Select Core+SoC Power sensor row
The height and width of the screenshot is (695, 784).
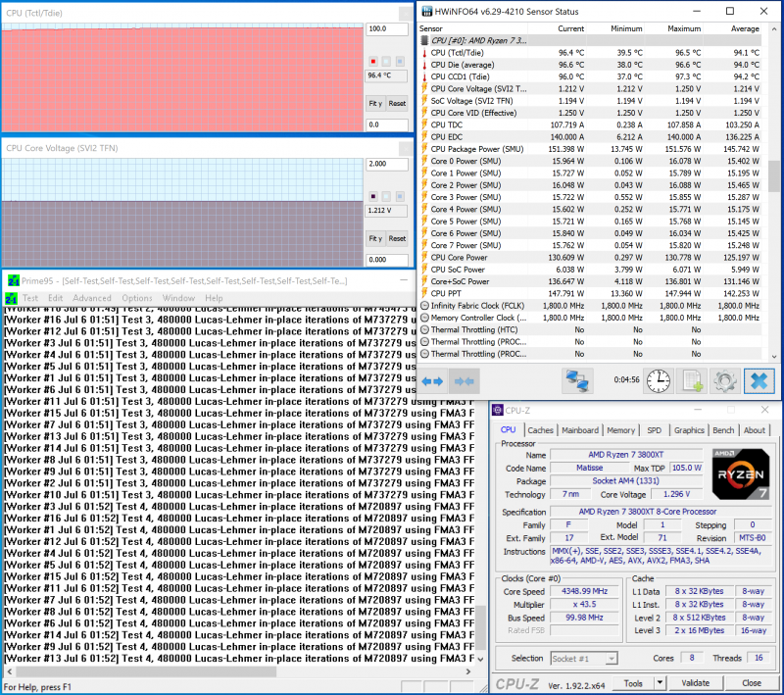pyautogui.click(x=591, y=281)
